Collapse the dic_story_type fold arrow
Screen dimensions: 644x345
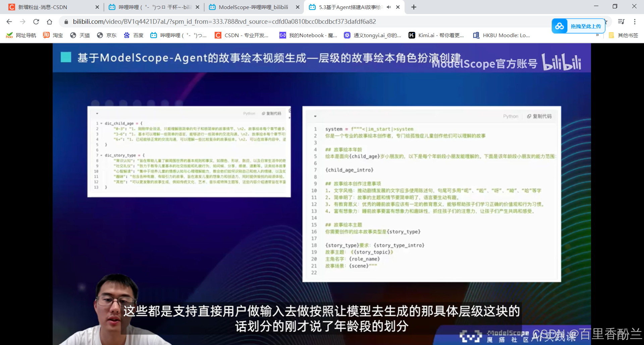(x=102, y=155)
